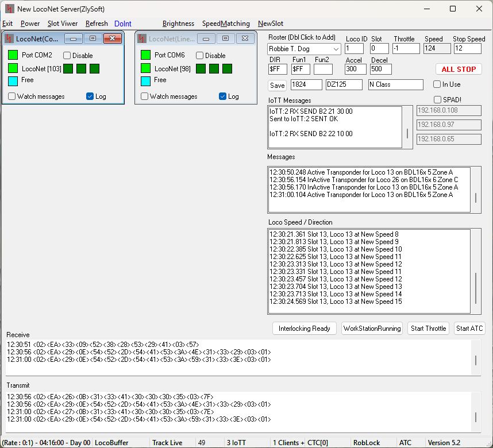Click the Start Throttle button
The width and height of the screenshot is (493, 448).
(x=428, y=329)
